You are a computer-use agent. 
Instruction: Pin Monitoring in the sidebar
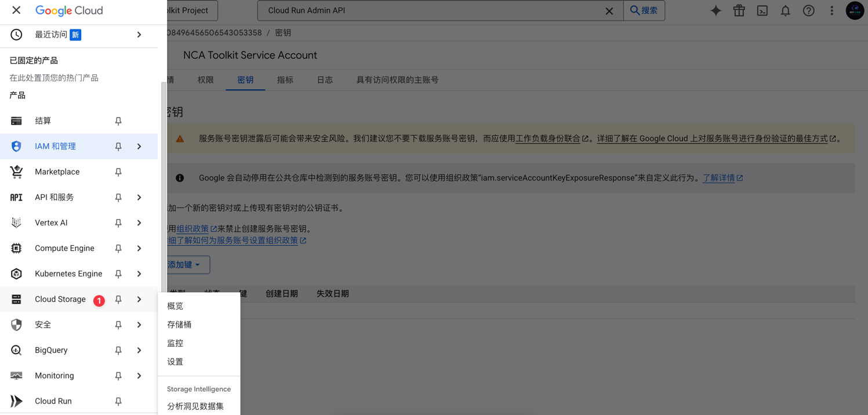[x=118, y=376]
